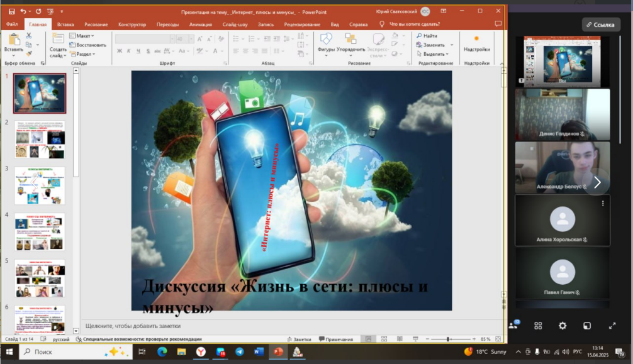This screenshot has width=633, height=364.
Task: Open the Фигуры shapes gallery
Action: pyautogui.click(x=326, y=43)
